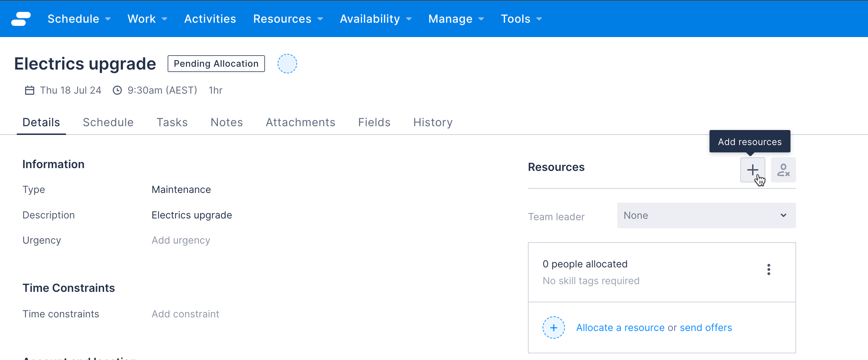Open the Notes tab

227,122
